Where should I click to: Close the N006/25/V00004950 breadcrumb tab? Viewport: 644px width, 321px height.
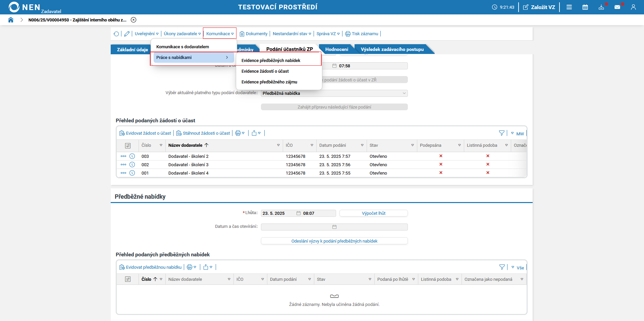pos(133,20)
